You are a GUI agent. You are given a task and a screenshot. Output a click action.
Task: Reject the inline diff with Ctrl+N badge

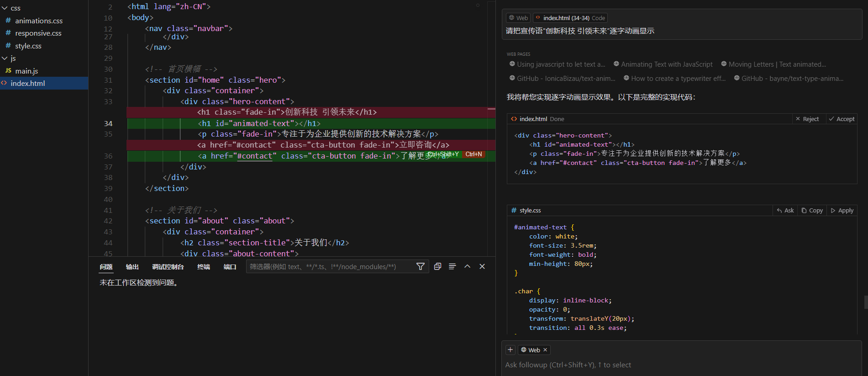pyautogui.click(x=473, y=154)
